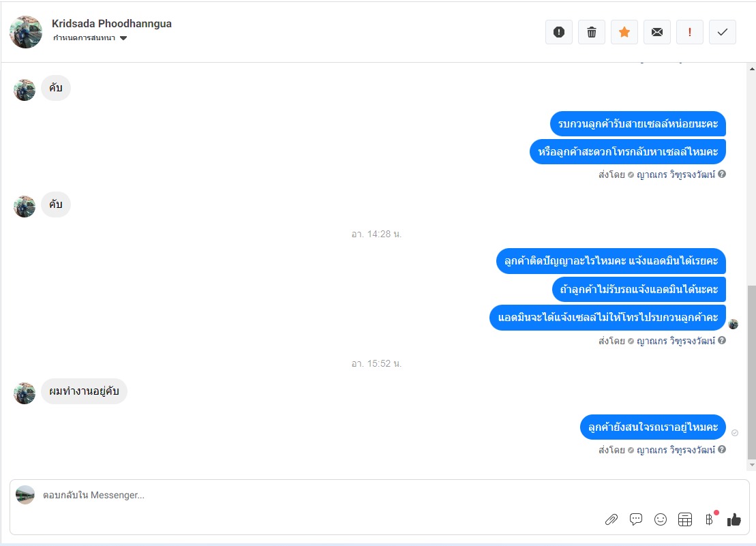The height and width of the screenshot is (546, 756).
Task: Open saved replies with the speech bubble icon
Action: point(636,519)
